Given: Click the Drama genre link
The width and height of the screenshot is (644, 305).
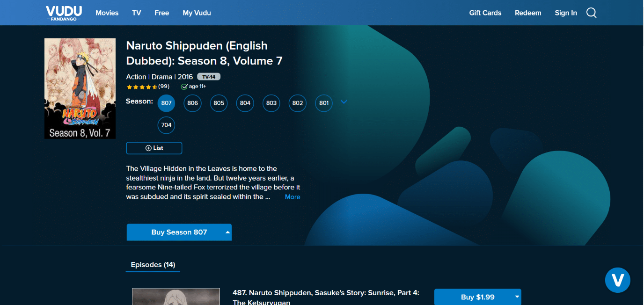Looking at the screenshot, I should 162,77.
